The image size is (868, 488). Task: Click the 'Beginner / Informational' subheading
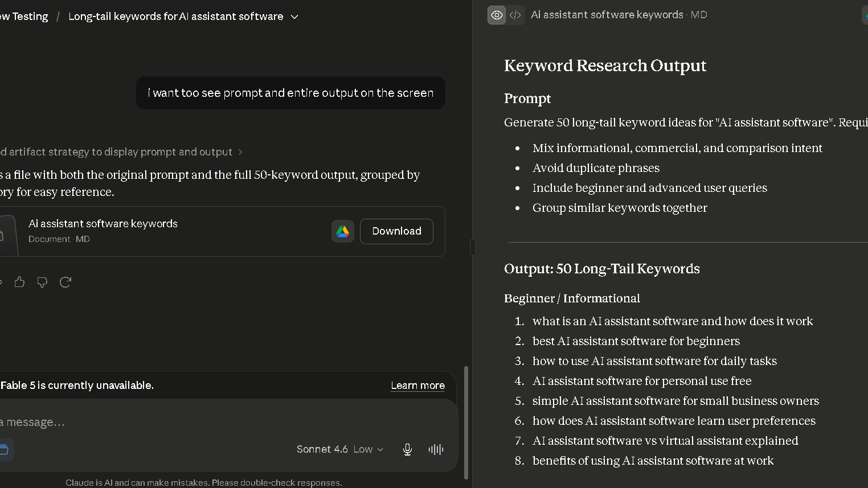pyautogui.click(x=572, y=298)
